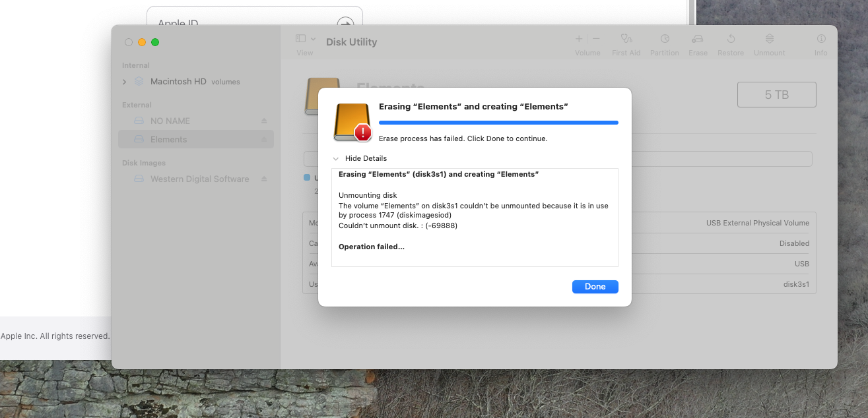
Task: Click the add Volume plus icon
Action: [x=579, y=39]
